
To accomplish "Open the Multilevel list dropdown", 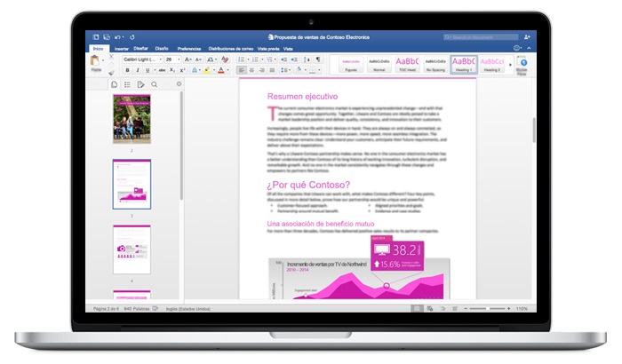I will (x=276, y=59).
